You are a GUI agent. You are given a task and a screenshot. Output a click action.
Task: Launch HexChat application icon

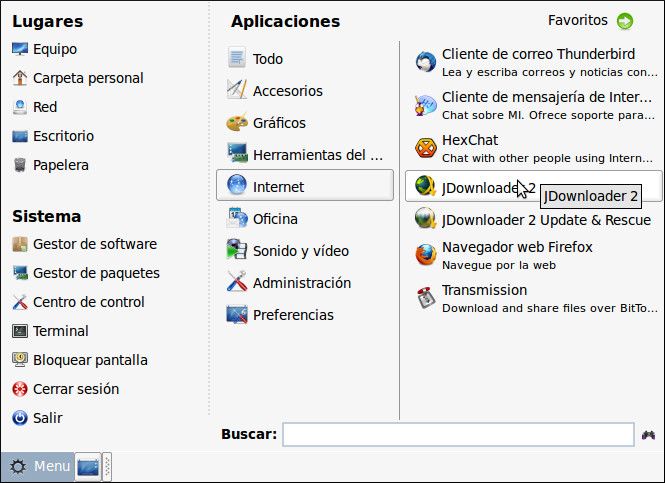click(426, 148)
